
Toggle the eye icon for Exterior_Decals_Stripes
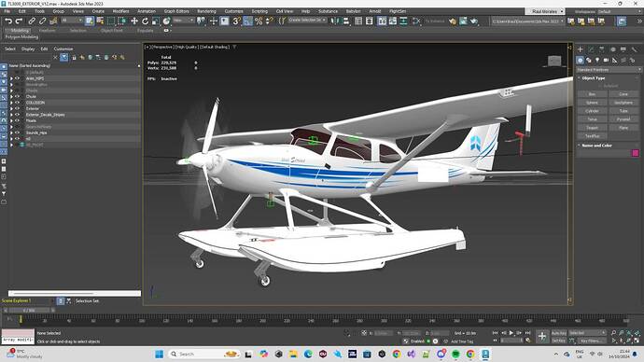17,115
